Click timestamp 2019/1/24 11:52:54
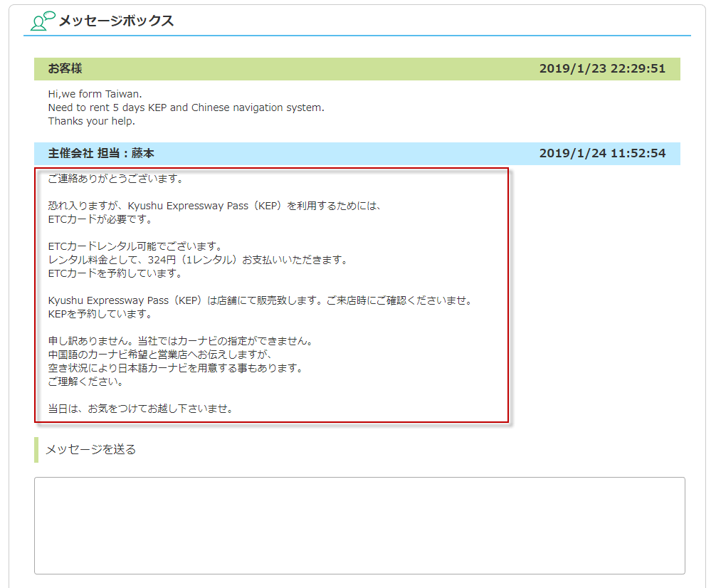The width and height of the screenshot is (716, 588). (x=602, y=153)
